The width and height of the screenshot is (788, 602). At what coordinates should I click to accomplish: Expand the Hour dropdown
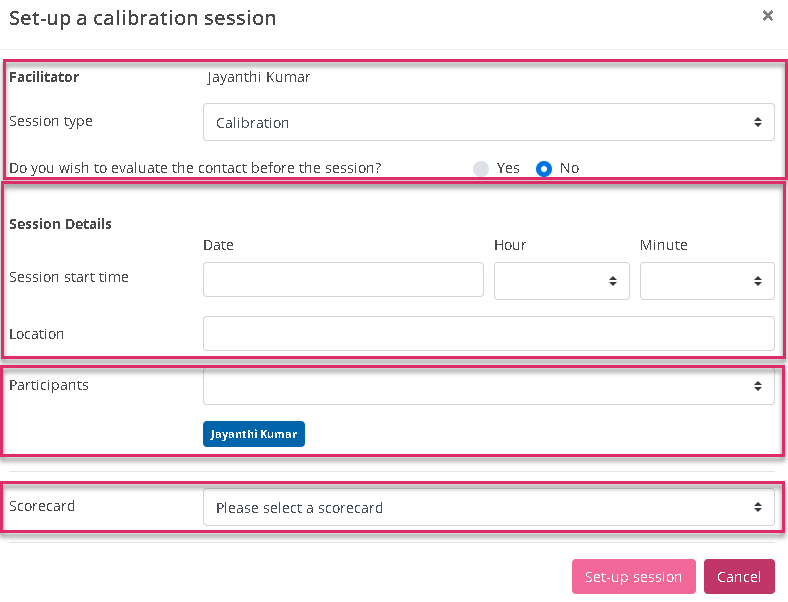(x=561, y=281)
